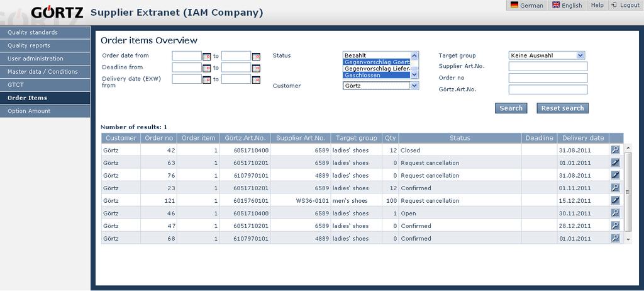
Task: Sort by Supplier Art.No. column header
Action: [x=301, y=138]
